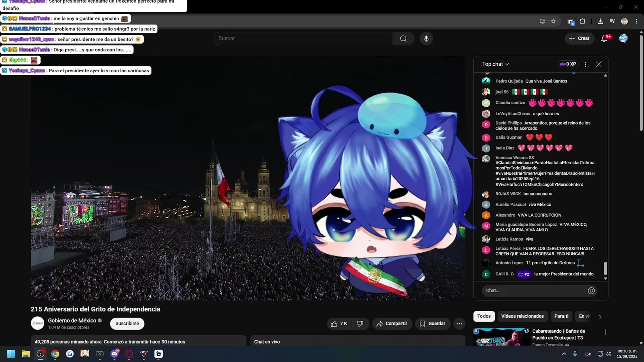Open Discord from taskbar
Screen dimensions: 644x362
click(115, 354)
